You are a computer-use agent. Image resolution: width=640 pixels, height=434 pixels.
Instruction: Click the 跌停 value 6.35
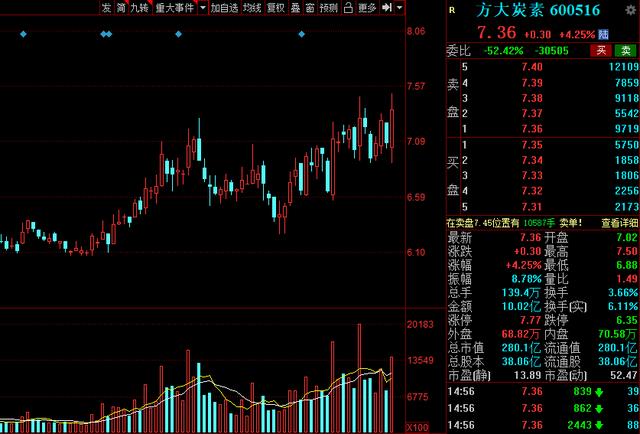pyautogui.click(x=627, y=320)
